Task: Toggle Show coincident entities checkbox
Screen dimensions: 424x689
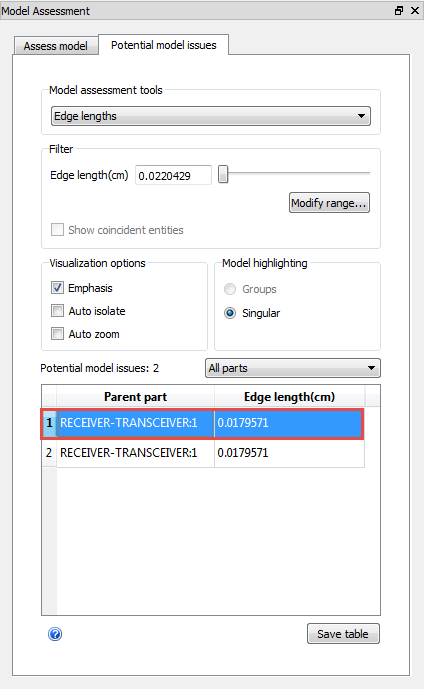Action: coord(57,230)
